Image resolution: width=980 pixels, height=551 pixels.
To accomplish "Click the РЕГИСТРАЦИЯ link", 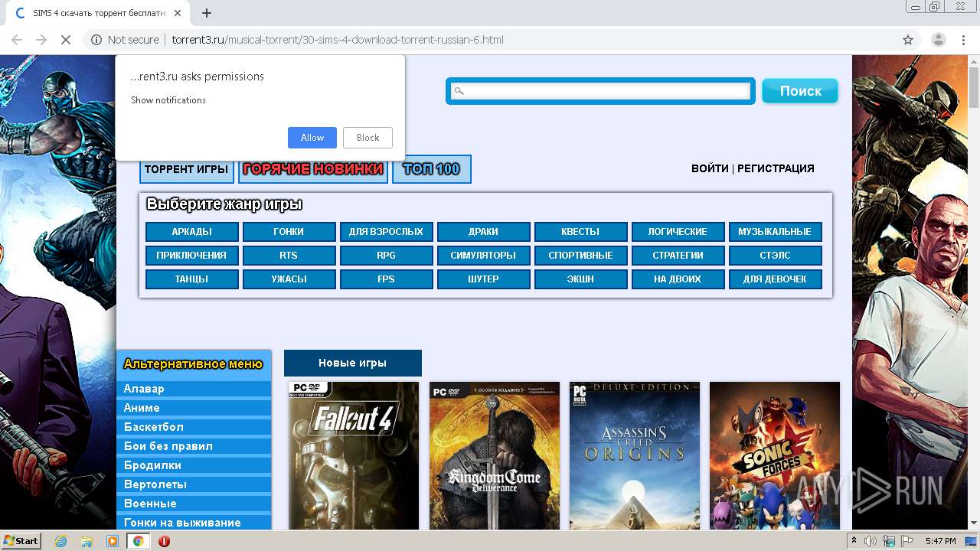I will point(776,168).
